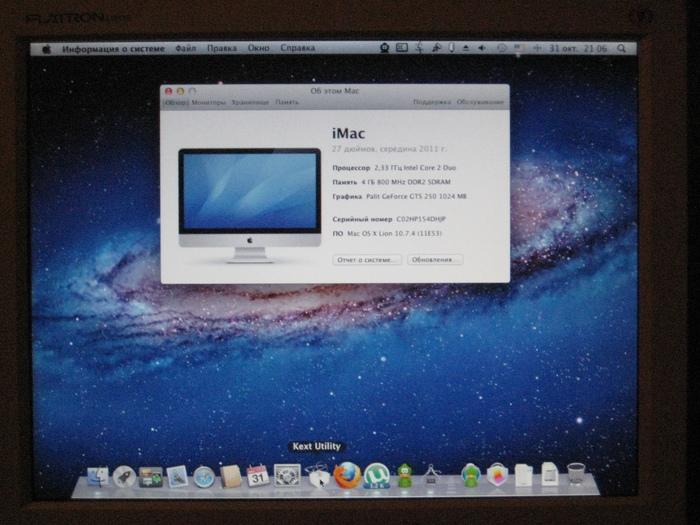Viewport: 700px width, 525px height.
Task: Click the 2,33 ГГц Intel Core 2 Duo text
Action: [415, 168]
